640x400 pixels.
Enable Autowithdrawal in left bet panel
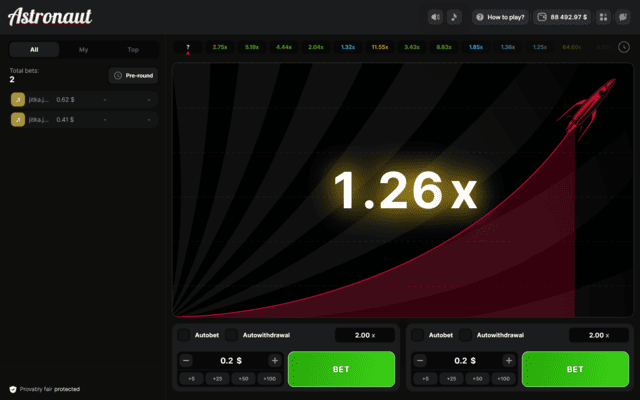tap(231, 335)
